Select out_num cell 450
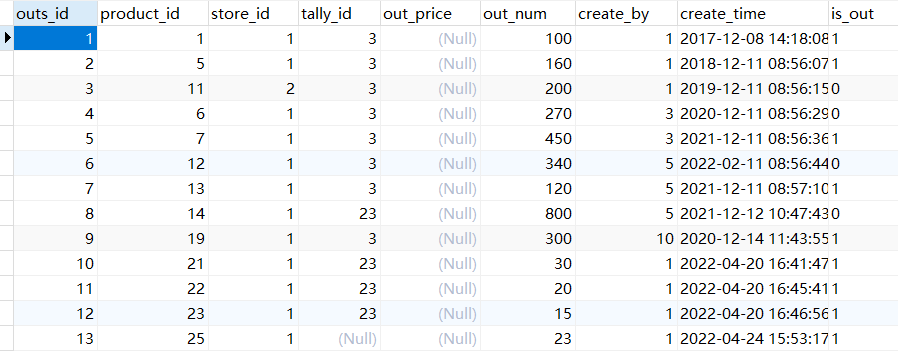The image size is (898, 361). tap(527, 139)
